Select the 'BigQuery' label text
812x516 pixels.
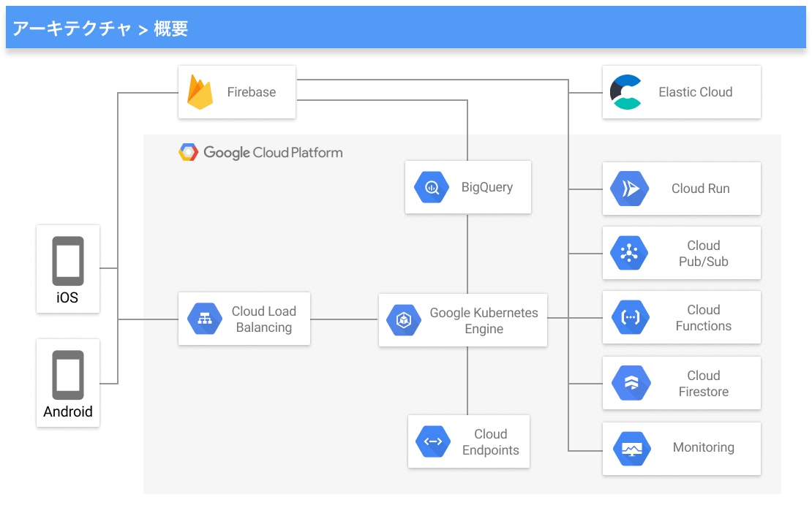[487, 187]
